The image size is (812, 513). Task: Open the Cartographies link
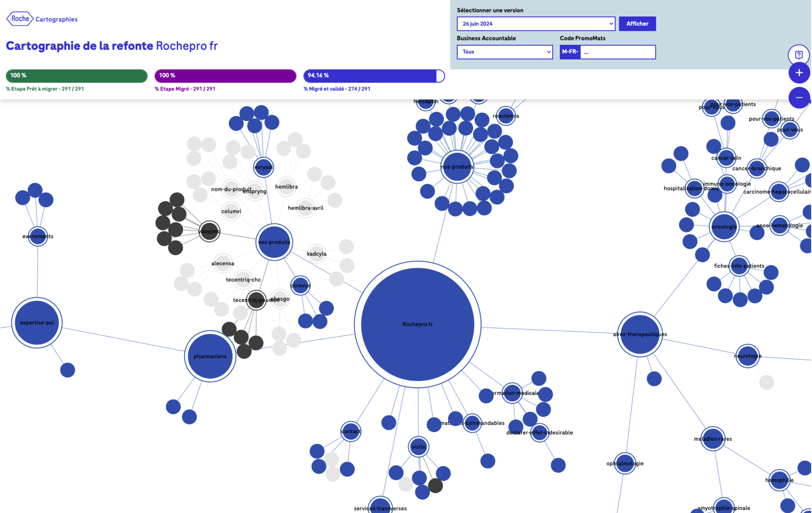pos(56,19)
